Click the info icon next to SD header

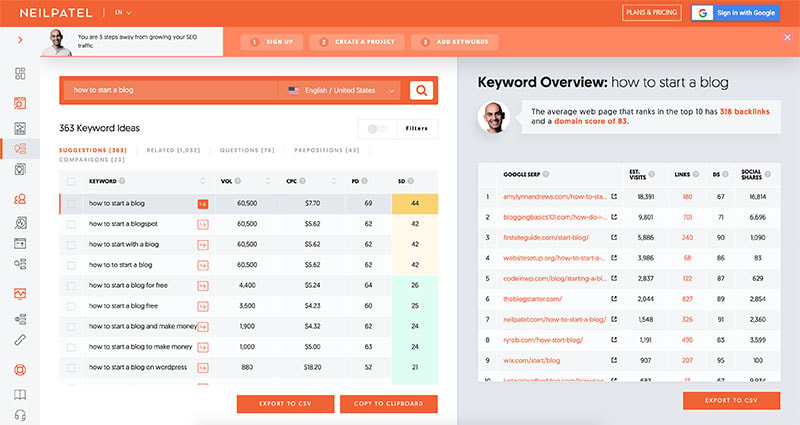[x=411, y=181]
